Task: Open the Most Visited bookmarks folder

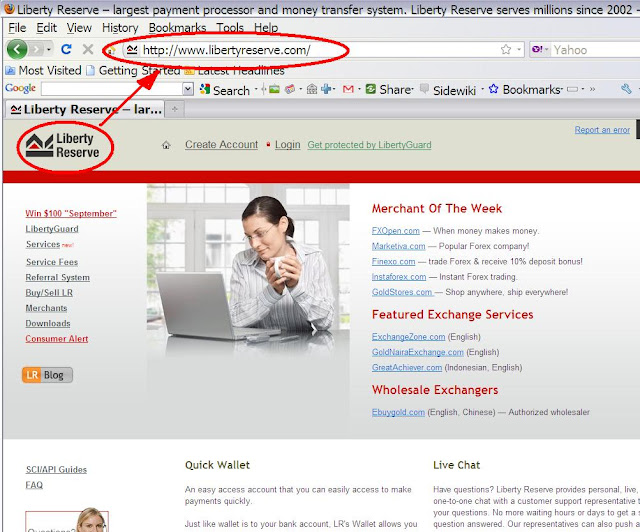Action: 43,71
